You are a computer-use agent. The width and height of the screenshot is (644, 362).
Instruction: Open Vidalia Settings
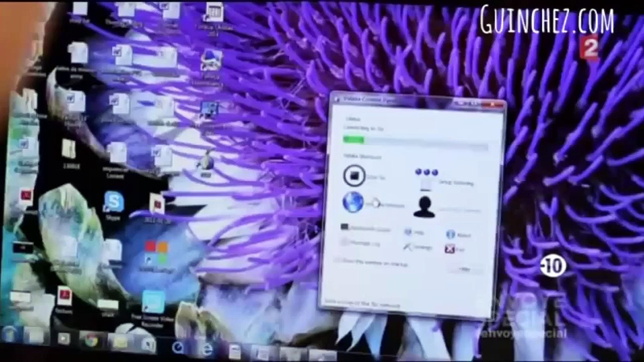coord(418,247)
